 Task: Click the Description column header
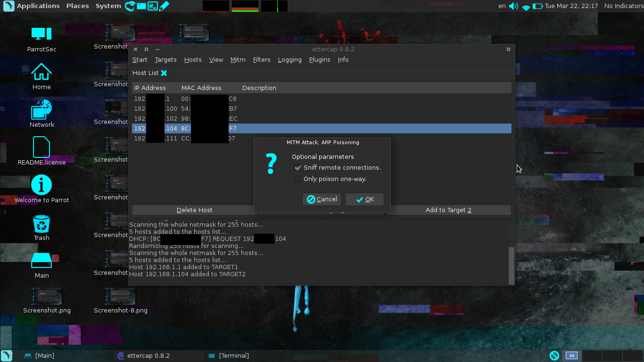376,88
